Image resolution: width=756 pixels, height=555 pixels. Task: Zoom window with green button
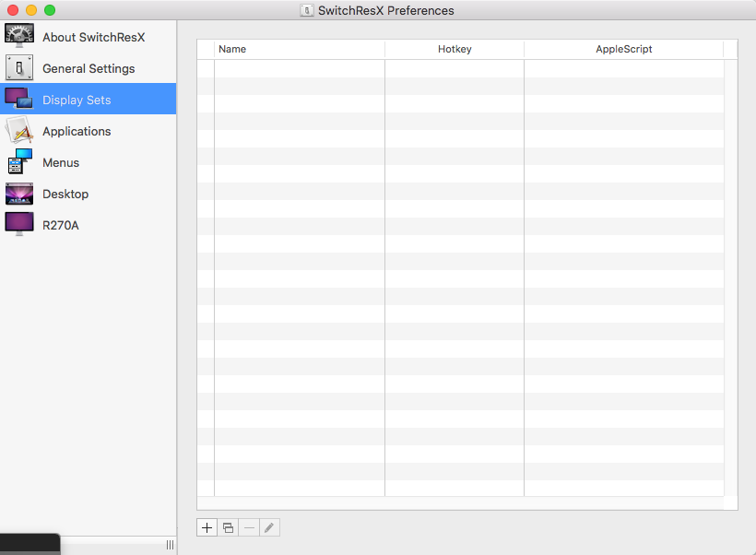pyautogui.click(x=50, y=10)
